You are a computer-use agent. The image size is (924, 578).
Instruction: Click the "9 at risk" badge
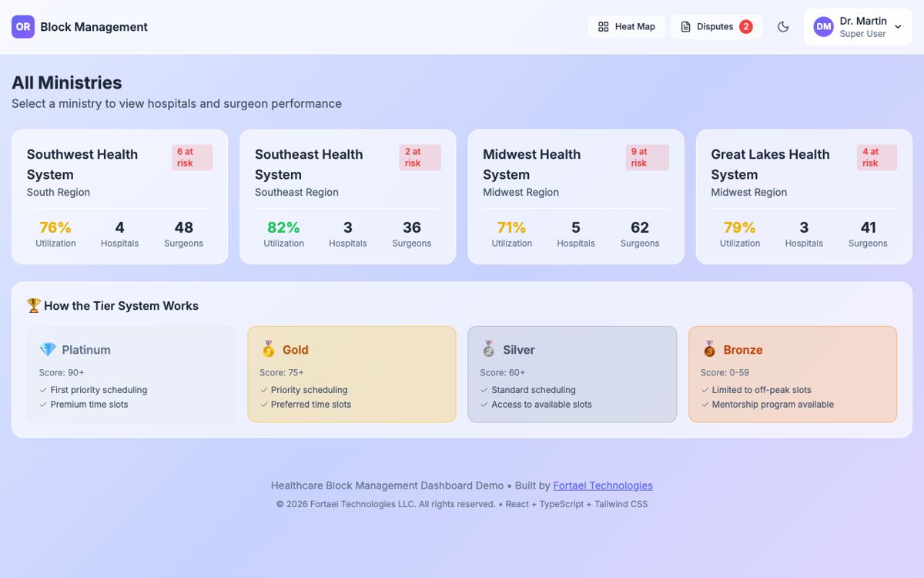pos(647,157)
